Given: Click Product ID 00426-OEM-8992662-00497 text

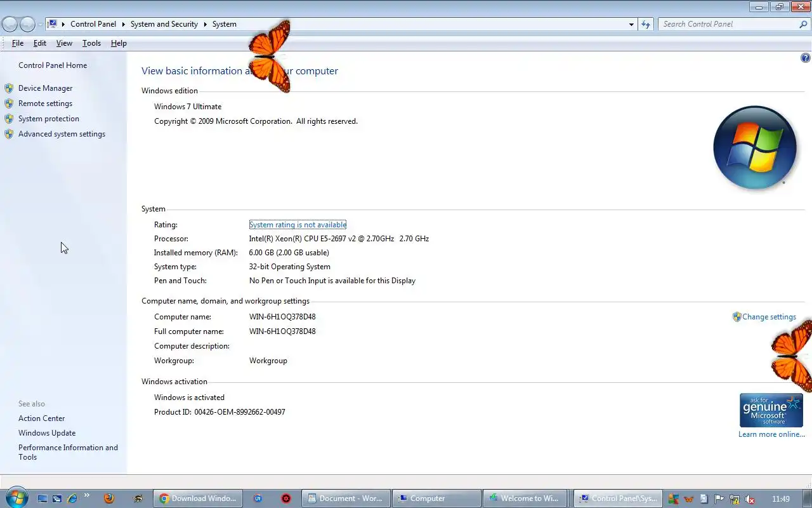Looking at the screenshot, I should [x=219, y=412].
